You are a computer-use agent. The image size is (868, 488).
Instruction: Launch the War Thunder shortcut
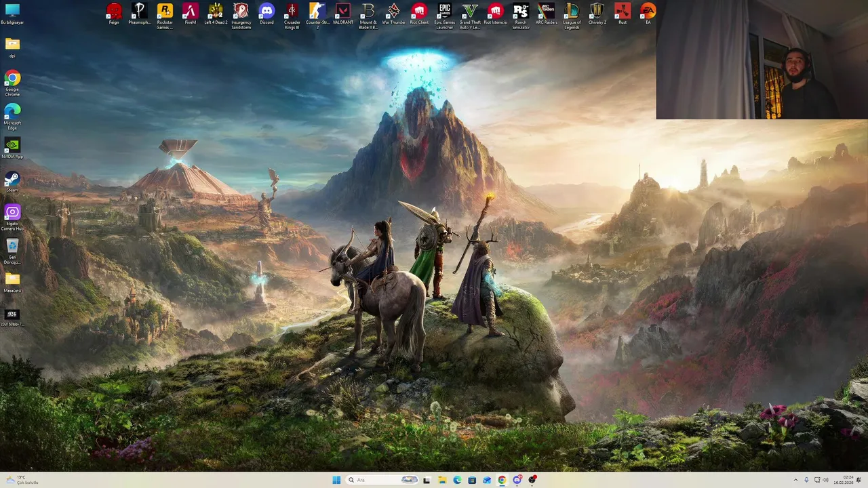393,14
